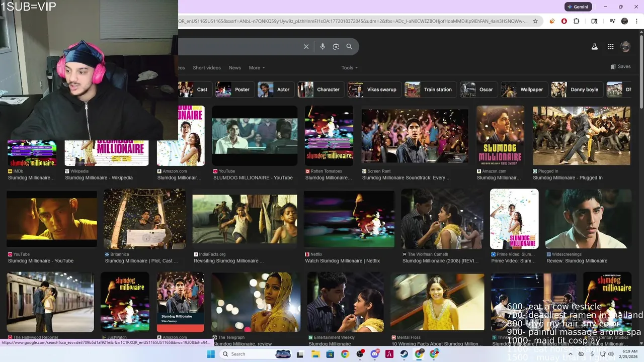This screenshot has width=644, height=362.
Task: Filter images by the Cast chip
Action: click(195, 89)
